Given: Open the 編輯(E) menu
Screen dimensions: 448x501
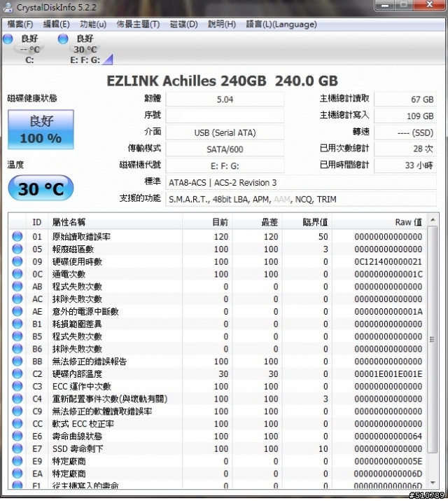Looking at the screenshot, I should pos(56,25).
